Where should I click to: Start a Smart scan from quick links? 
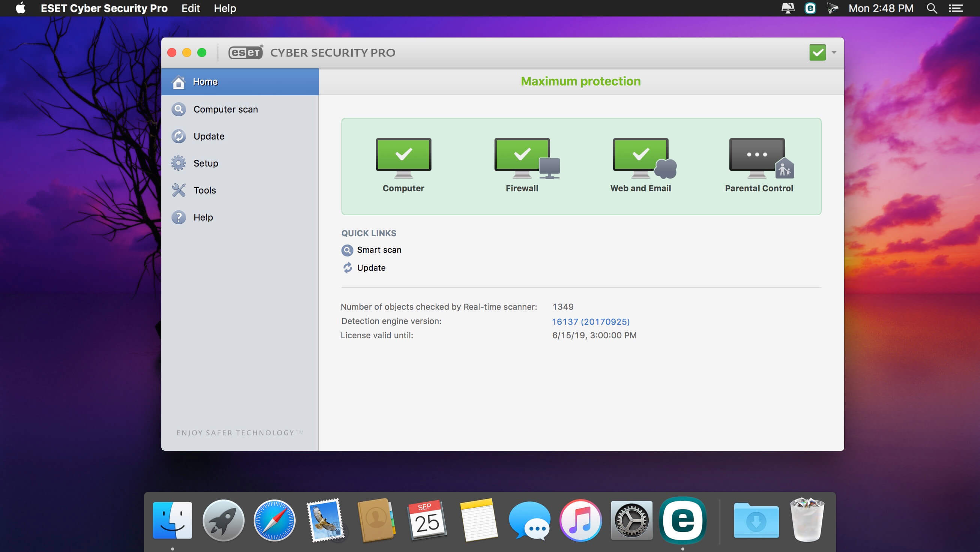(379, 250)
